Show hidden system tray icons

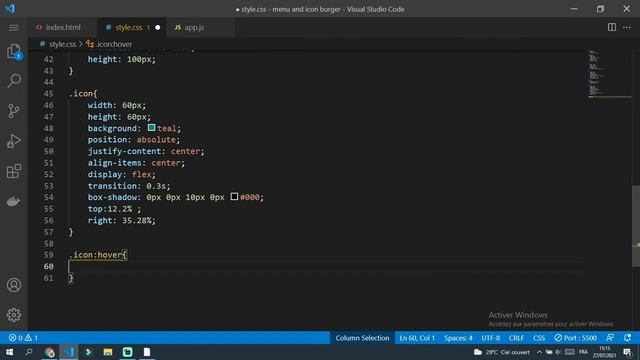click(539, 352)
